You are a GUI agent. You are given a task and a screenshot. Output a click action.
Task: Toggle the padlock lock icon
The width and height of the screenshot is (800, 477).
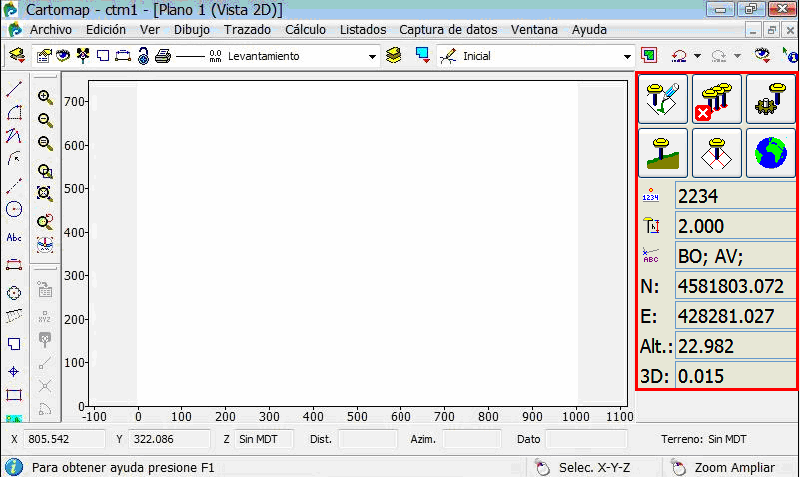coord(143,56)
